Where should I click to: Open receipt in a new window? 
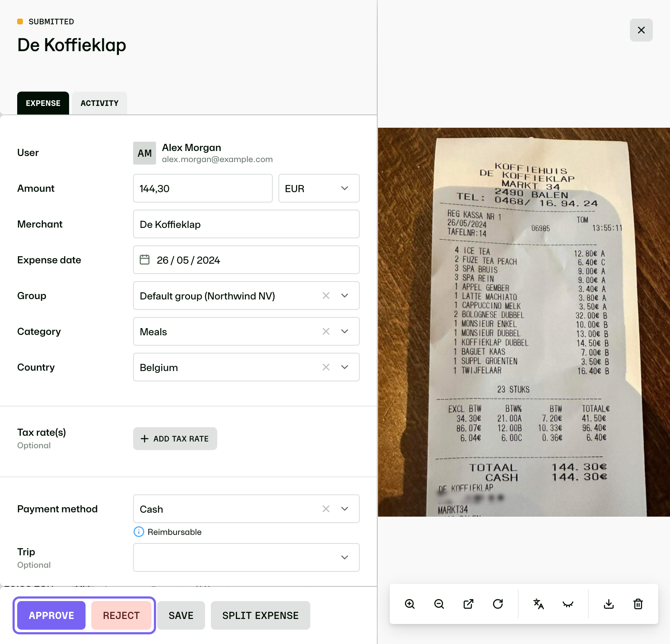click(468, 604)
